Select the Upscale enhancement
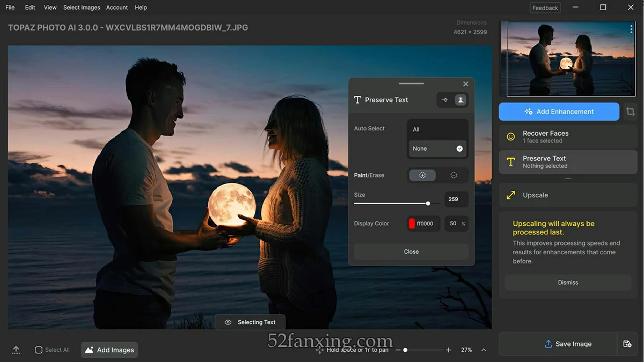Image resolution: width=644 pixels, height=362 pixels. 568,195
